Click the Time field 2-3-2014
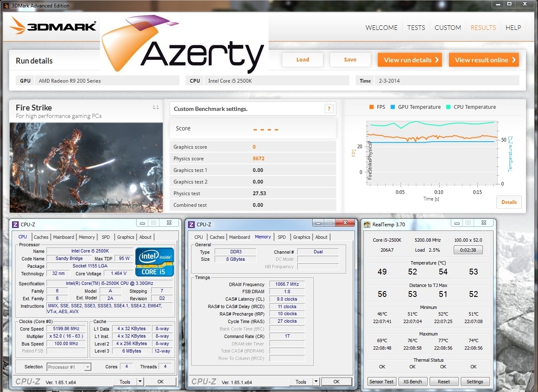Image resolution: width=538 pixels, height=392 pixels. click(x=447, y=81)
